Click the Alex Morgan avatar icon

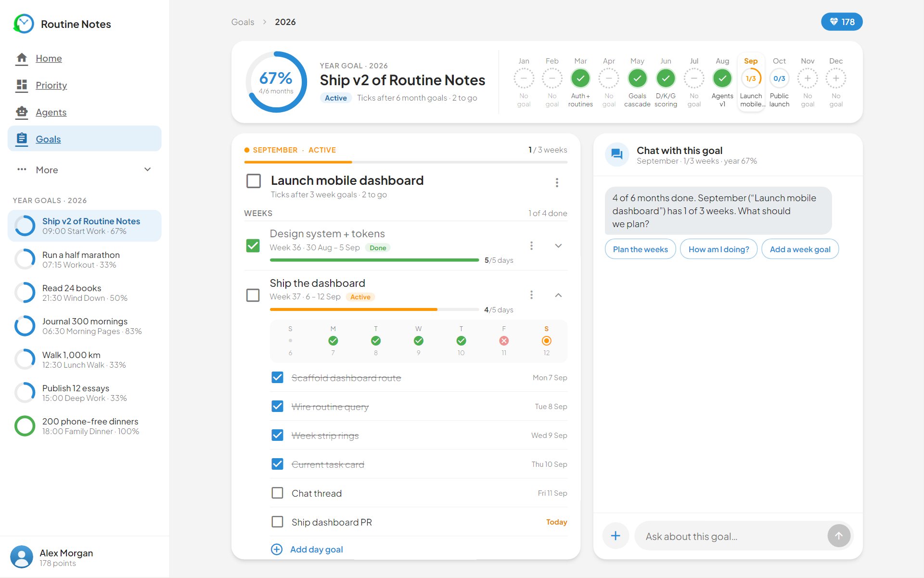click(22, 557)
